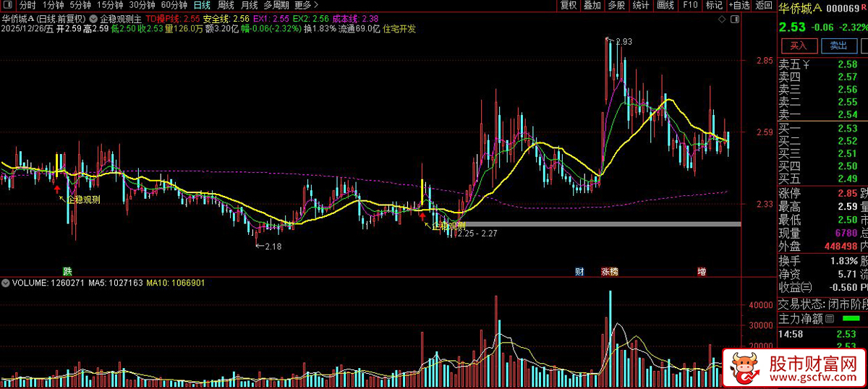868x389 pixels.
Task: Click the green 主力净额 bar
Action: (851, 319)
